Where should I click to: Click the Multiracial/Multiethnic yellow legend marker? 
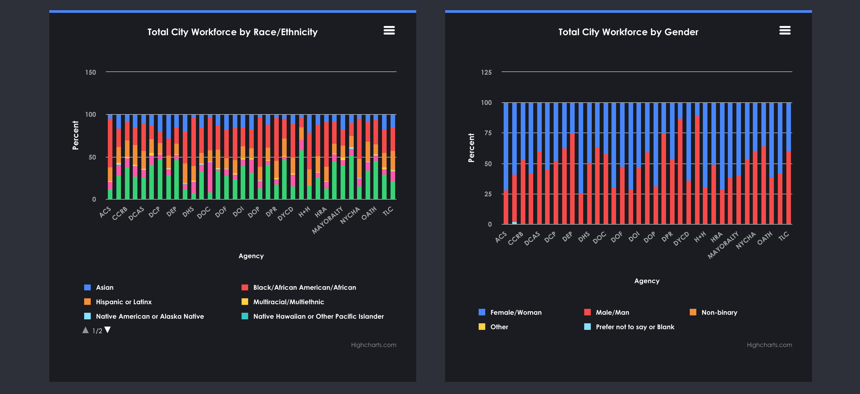pyautogui.click(x=244, y=302)
